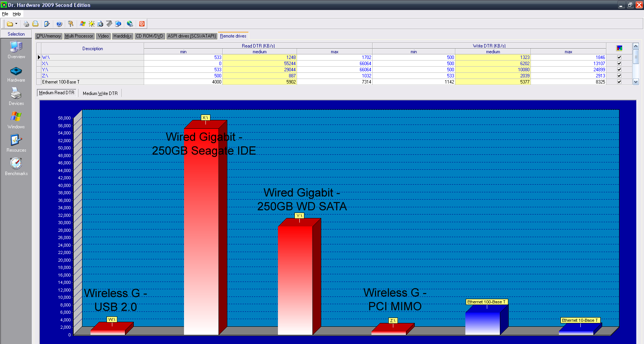Screen dimensions: 644x344
Task: Open the Hardware section in sidebar
Action: click(x=16, y=74)
